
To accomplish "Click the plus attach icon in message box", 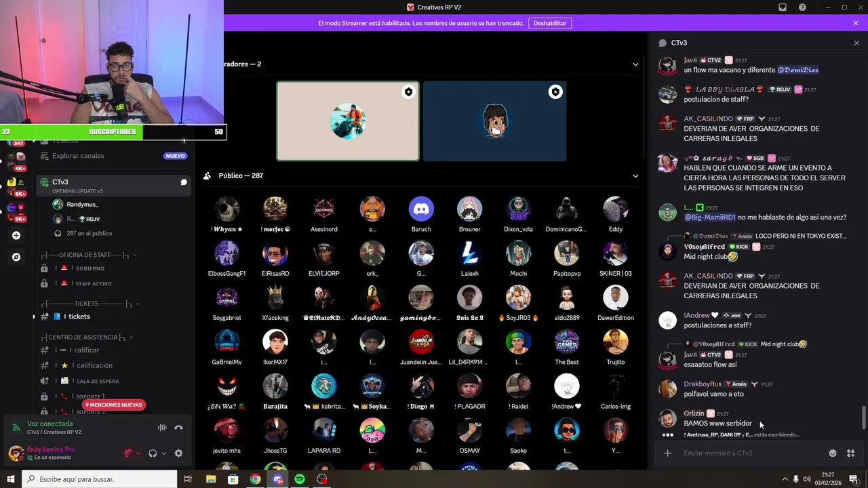I will [x=668, y=453].
